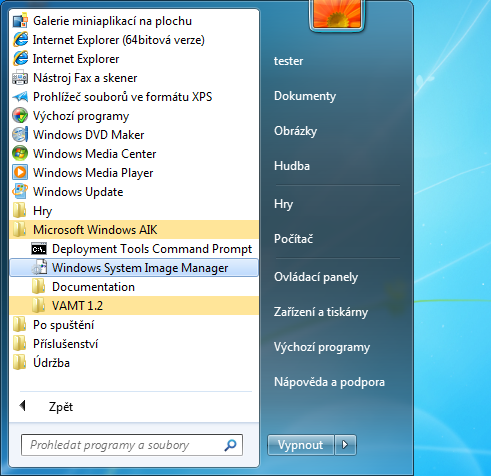Click the Windows System Image Manager icon
This screenshot has height=476, width=491.
39,268
